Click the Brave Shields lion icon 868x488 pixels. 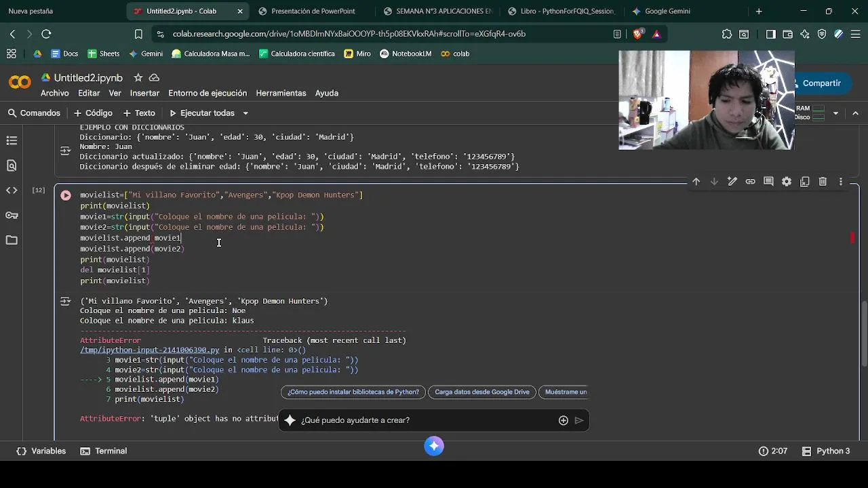[638, 34]
